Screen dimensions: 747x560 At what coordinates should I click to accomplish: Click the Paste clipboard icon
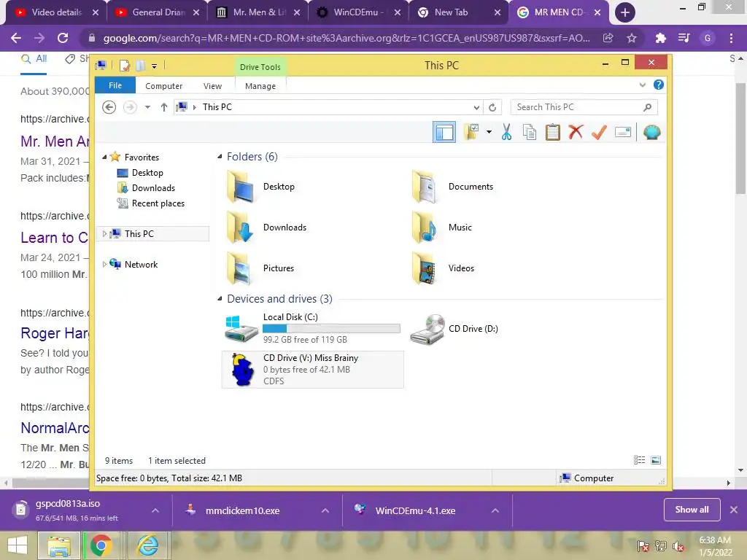553,132
